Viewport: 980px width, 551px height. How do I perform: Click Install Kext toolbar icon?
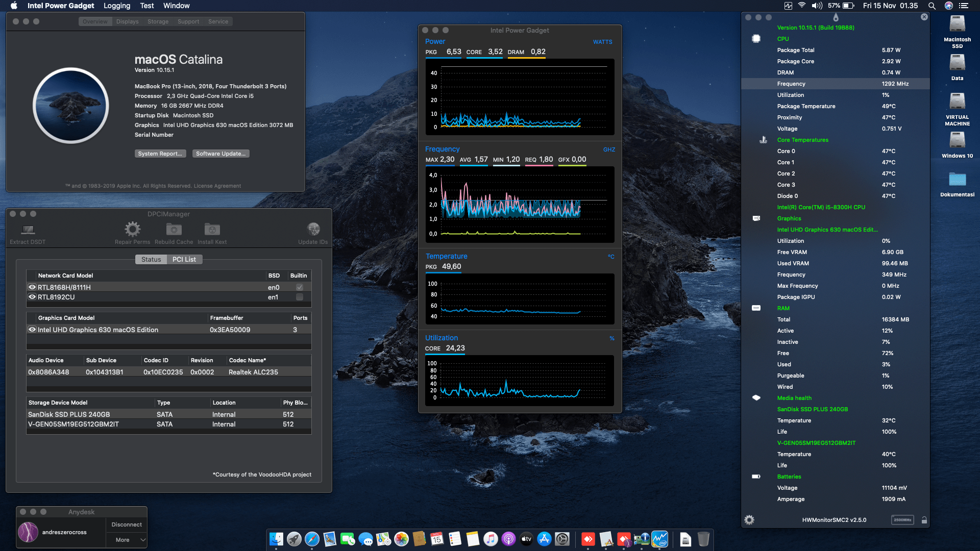pos(212,230)
